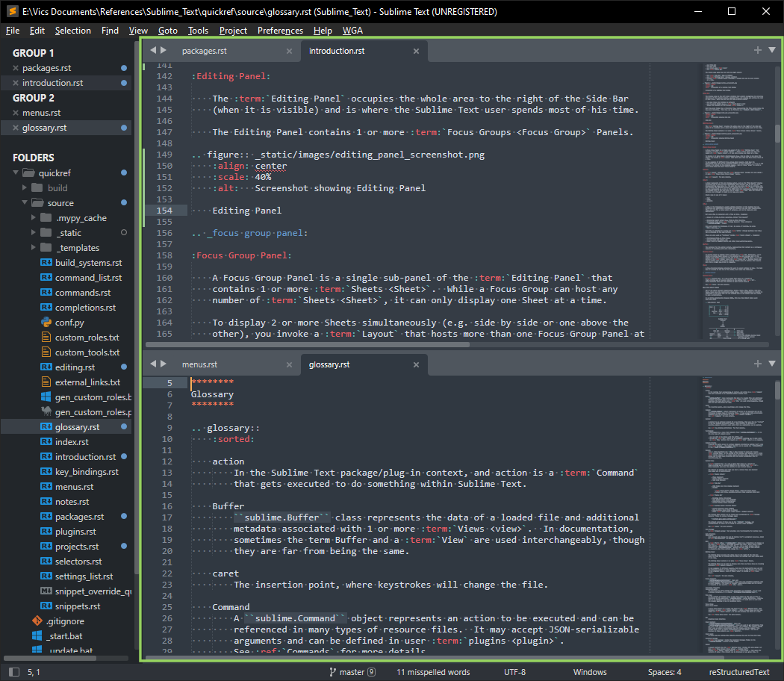Viewport: 784px width, 681px height.
Task: Close the introduction.rst tab
Action: 416,52
